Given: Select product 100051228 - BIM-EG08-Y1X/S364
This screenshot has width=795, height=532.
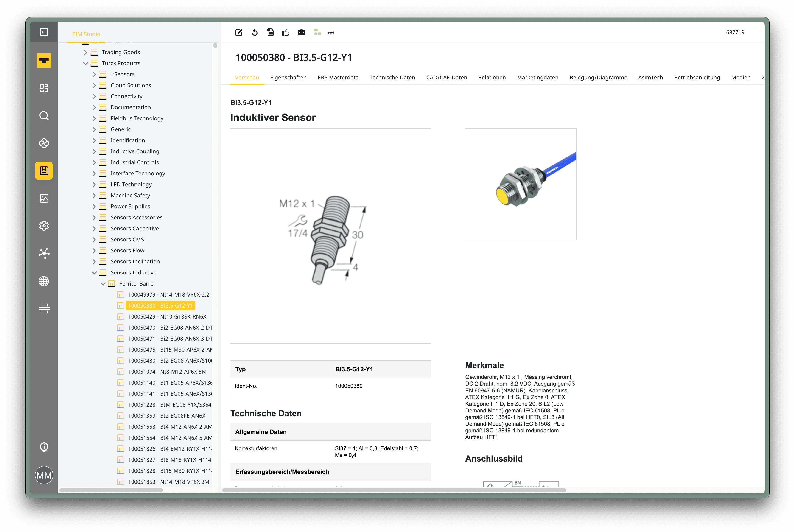Looking at the screenshot, I should coord(170,405).
